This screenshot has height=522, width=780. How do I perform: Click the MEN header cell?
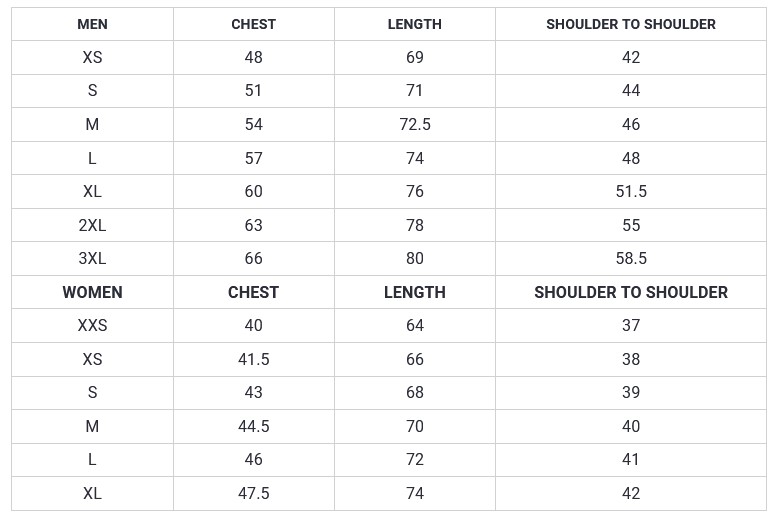(93, 24)
